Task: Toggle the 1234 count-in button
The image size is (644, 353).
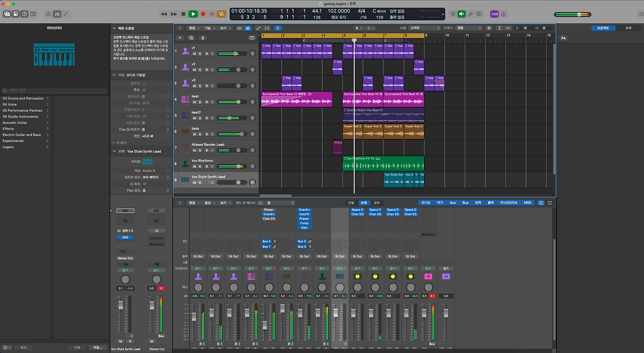Action: point(494,14)
